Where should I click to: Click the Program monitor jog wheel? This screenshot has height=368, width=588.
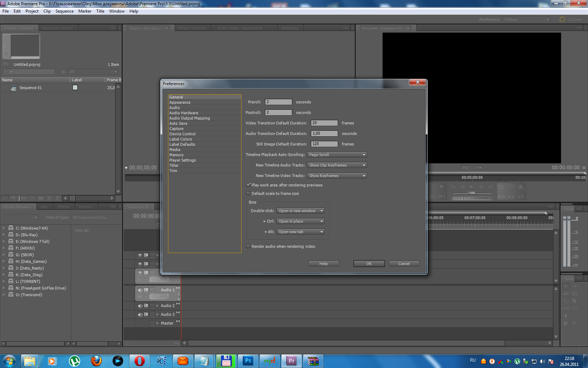click(472, 198)
